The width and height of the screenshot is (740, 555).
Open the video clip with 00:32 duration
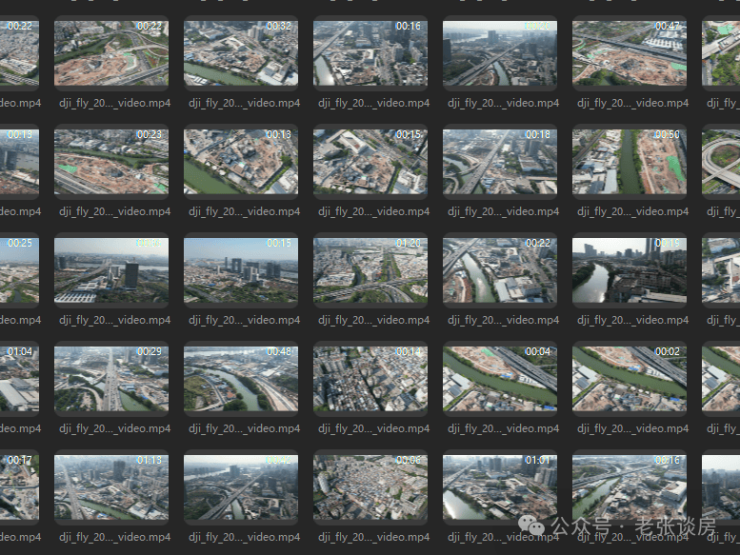[241, 52]
